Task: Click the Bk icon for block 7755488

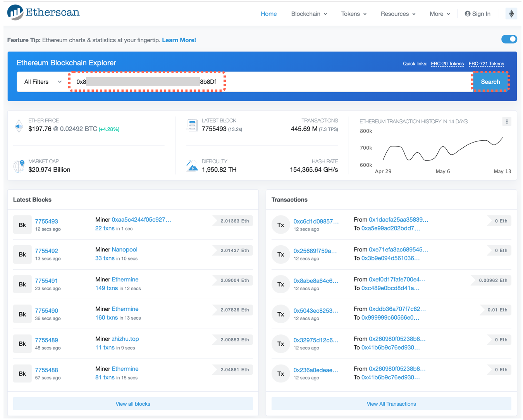Action: (x=22, y=374)
